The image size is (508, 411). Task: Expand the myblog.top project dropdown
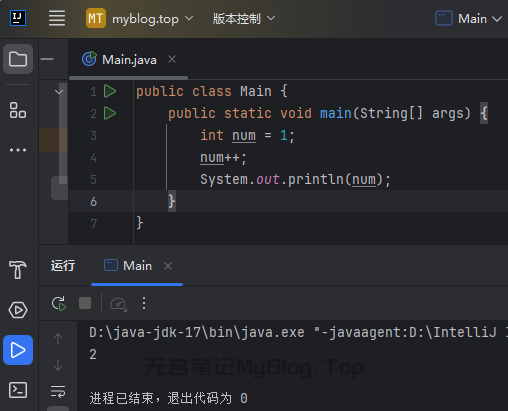(x=140, y=18)
